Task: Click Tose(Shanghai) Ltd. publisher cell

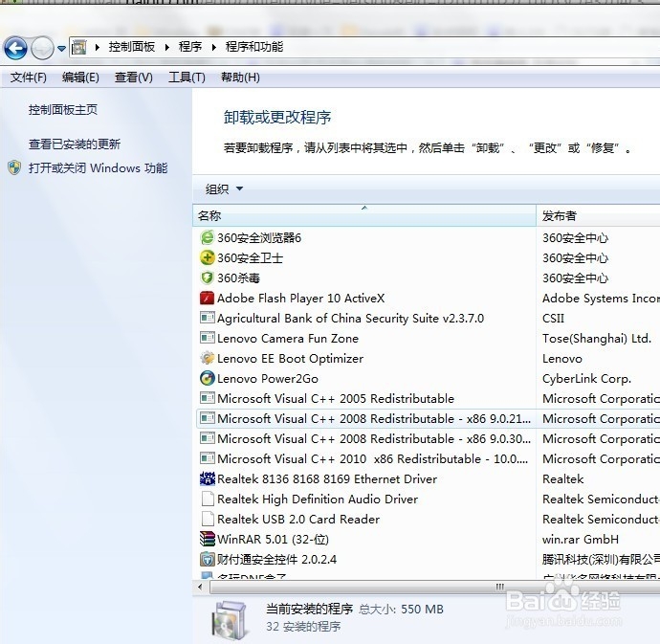Action: pyautogui.click(x=597, y=339)
